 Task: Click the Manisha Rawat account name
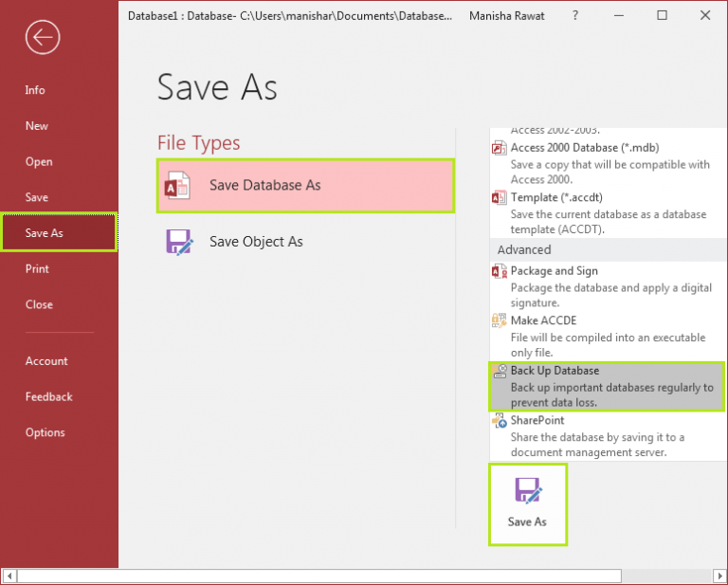507,16
